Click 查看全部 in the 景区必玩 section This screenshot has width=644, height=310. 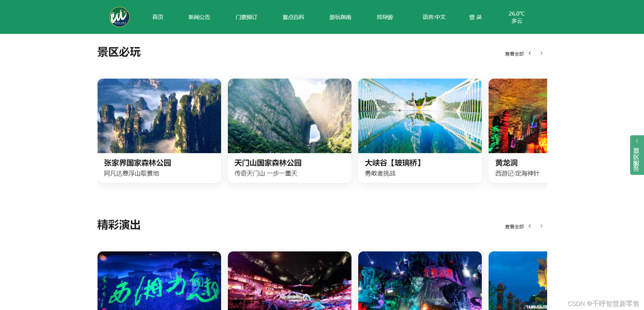(514, 54)
